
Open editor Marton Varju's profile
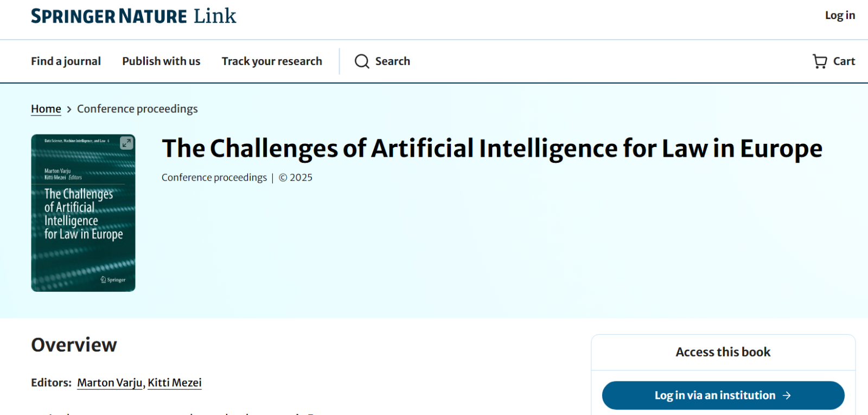tap(110, 382)
